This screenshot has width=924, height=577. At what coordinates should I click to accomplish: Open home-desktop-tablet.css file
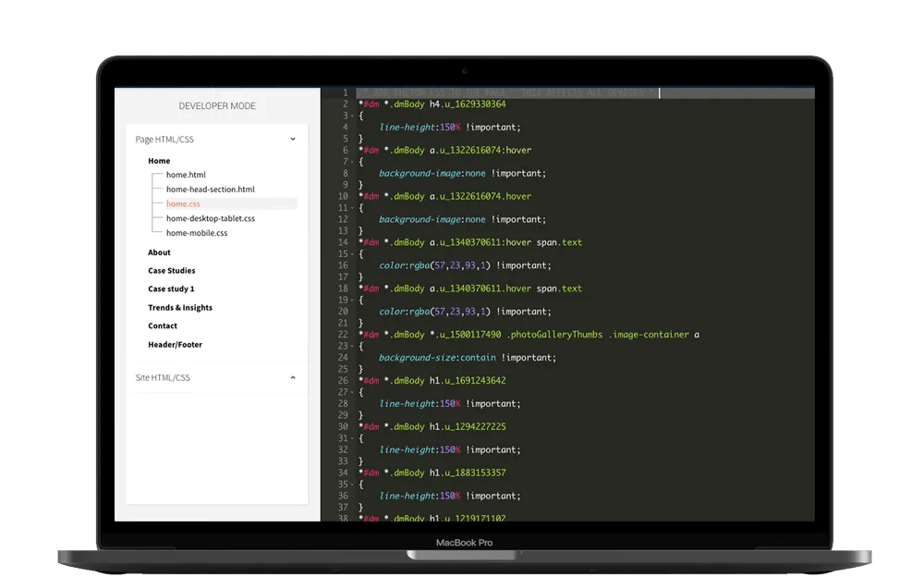211,218
